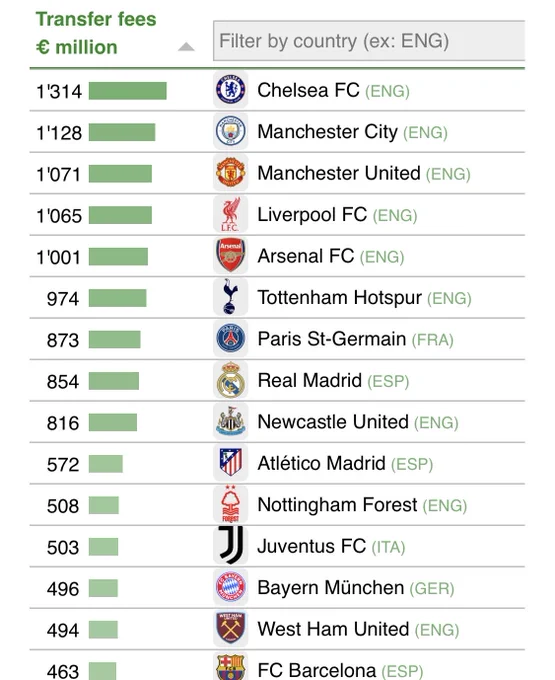Click the FC Barcelona crest

tap(231, 666)
